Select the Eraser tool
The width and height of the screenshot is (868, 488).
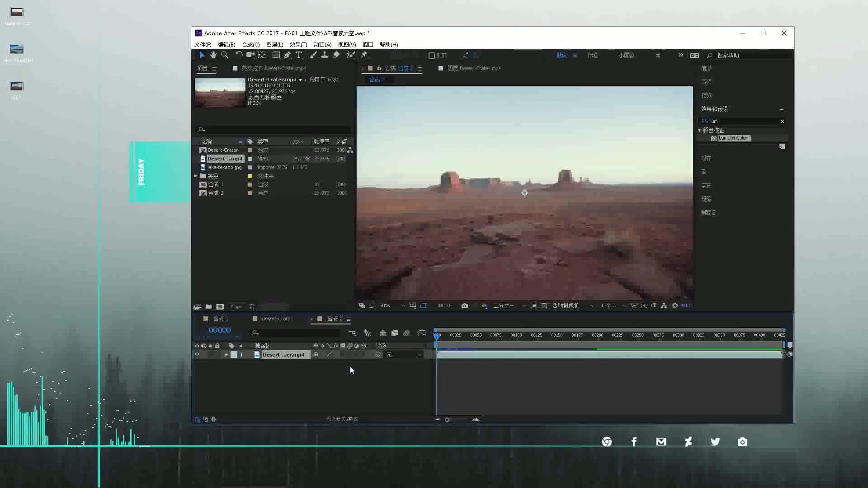tap(336, 55)
